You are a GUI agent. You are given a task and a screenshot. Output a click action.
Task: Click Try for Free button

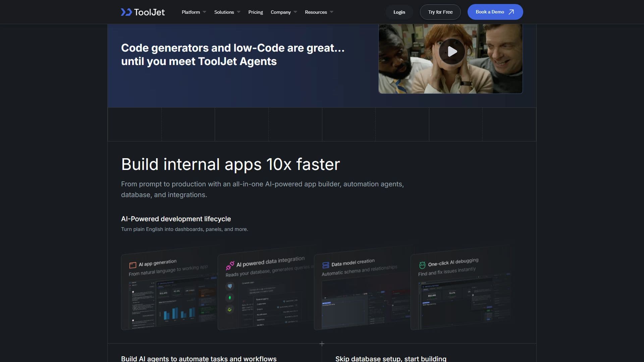click(440, 12)
